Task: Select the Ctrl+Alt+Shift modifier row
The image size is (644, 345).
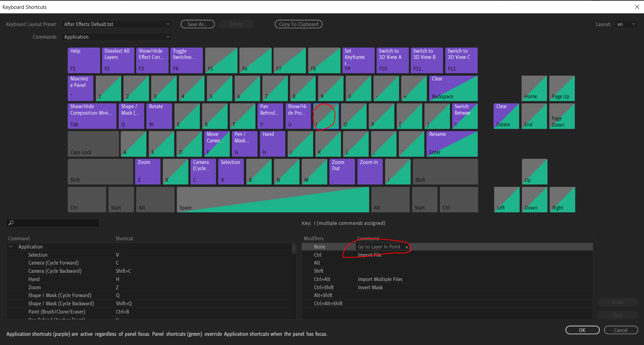Action: coord(447,304)
